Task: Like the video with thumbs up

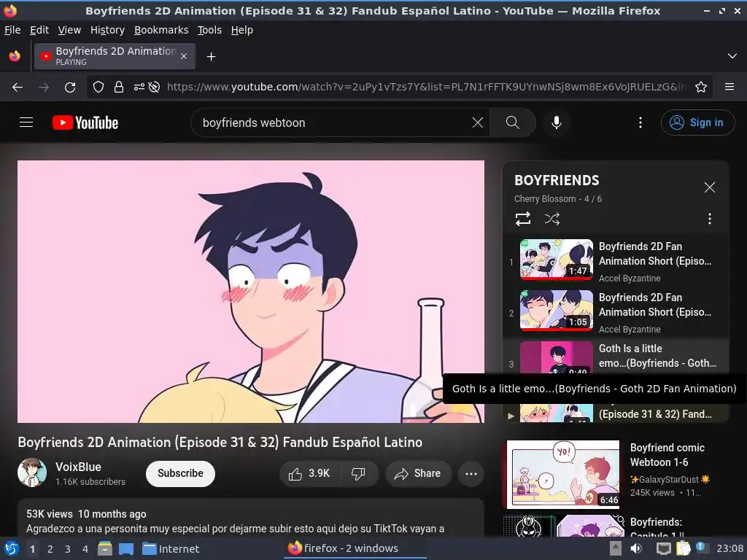Action: tap(309, 473)
